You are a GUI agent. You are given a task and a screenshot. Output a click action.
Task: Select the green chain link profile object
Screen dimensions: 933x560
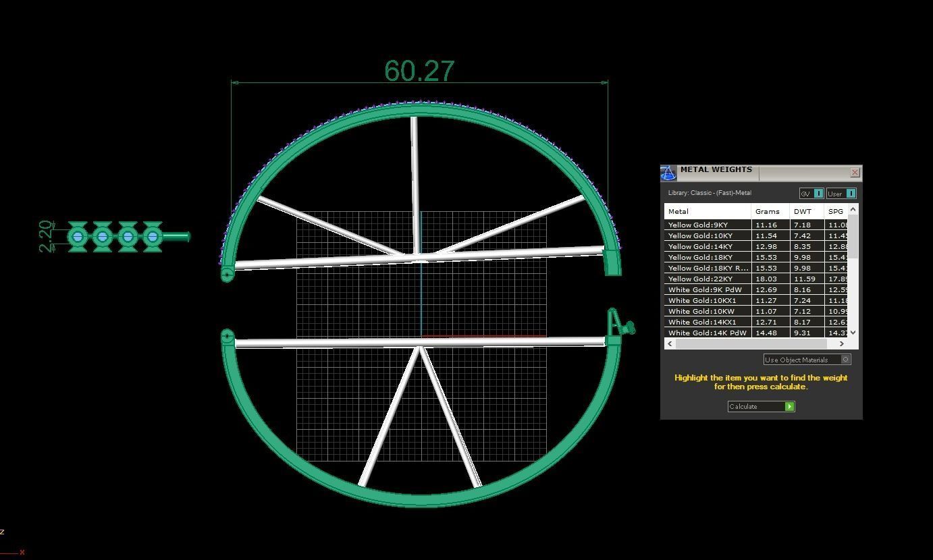point(128,236)
